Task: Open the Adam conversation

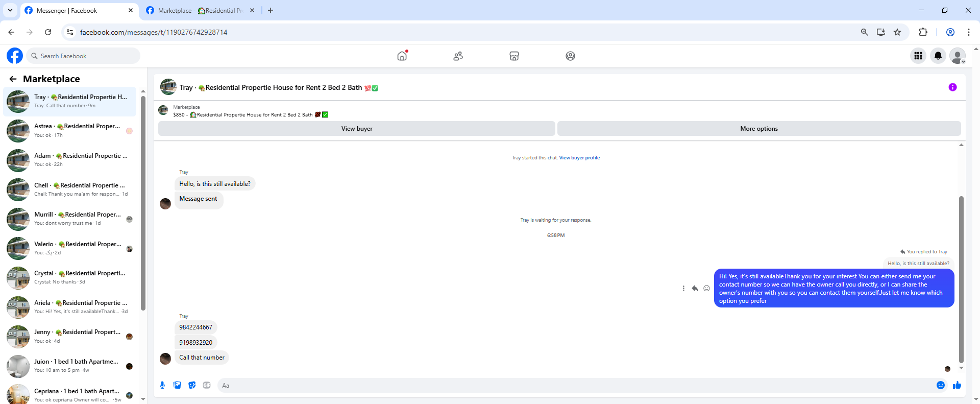Action: click(70, 160)
